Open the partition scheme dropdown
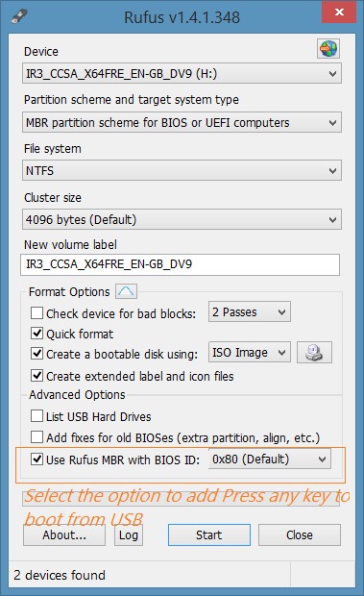The image size is (364, 596). click(x=182, y=122)
